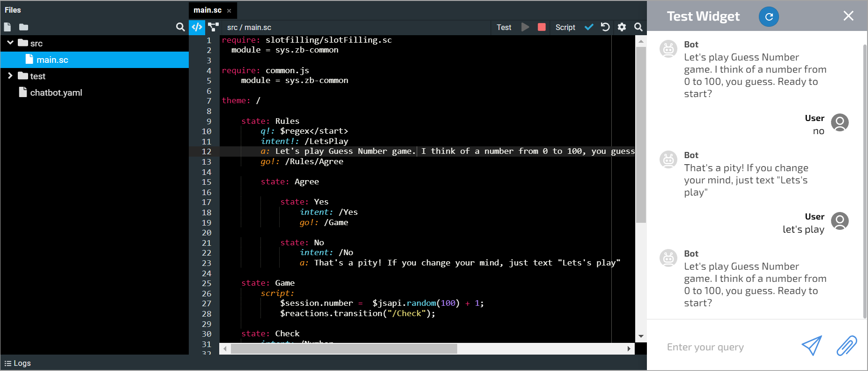Restart the Test Widget session
The image size is (868, 371).
769,17
